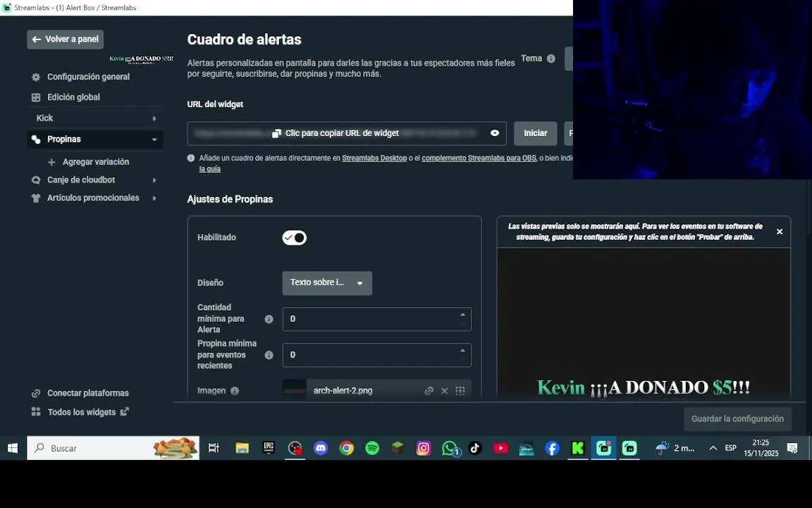Screen dimensions: 812x508
Task: Open the Streamlabs Desktop link
Action: click(x=374, y=158)
